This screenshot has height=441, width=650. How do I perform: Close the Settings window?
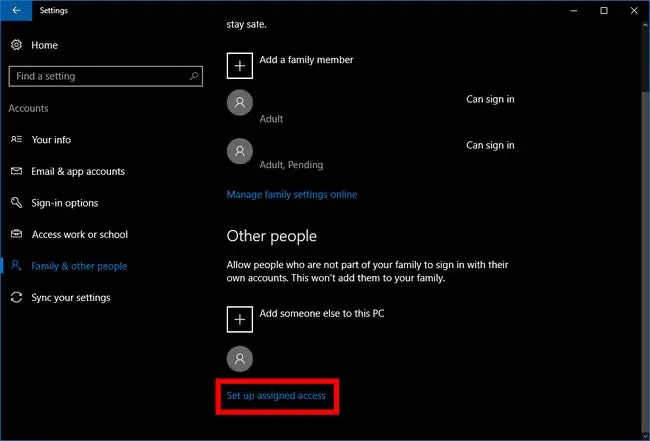[634, 10]
